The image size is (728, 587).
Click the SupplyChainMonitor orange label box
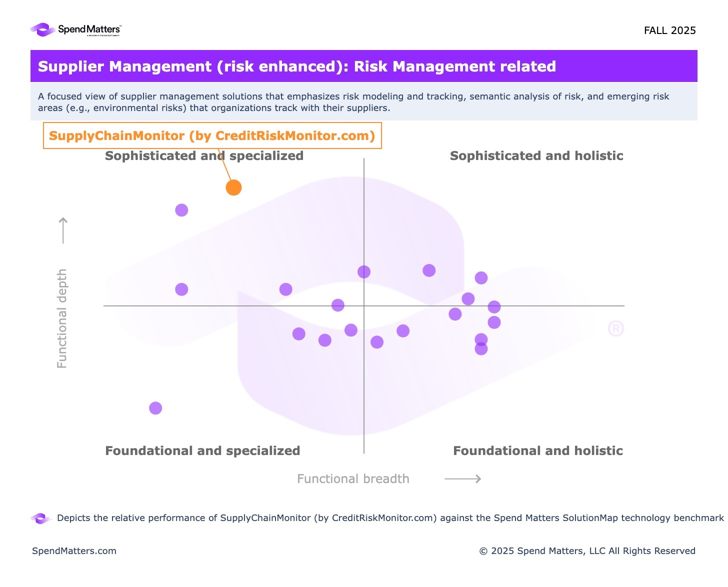point(212,135)
